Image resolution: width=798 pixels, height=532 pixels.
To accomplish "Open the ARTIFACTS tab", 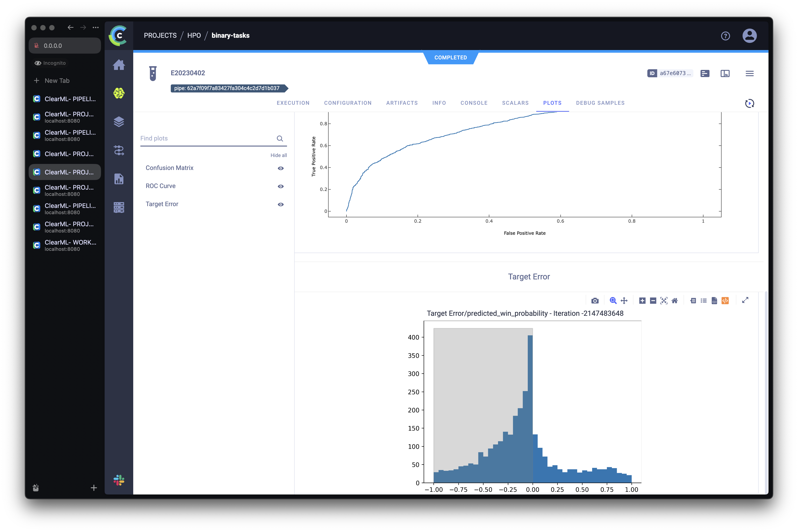I will pyautogui.click(x=402, y=103).
